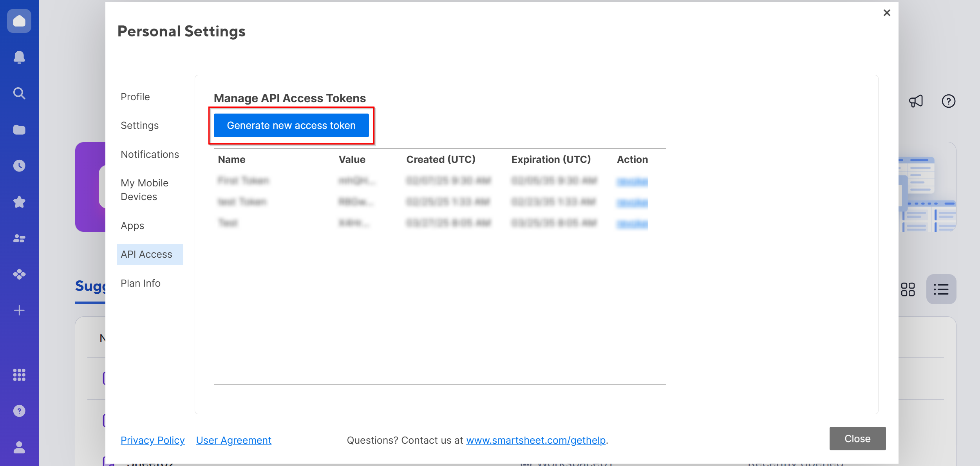Open Recents via the clock icon

19,165
